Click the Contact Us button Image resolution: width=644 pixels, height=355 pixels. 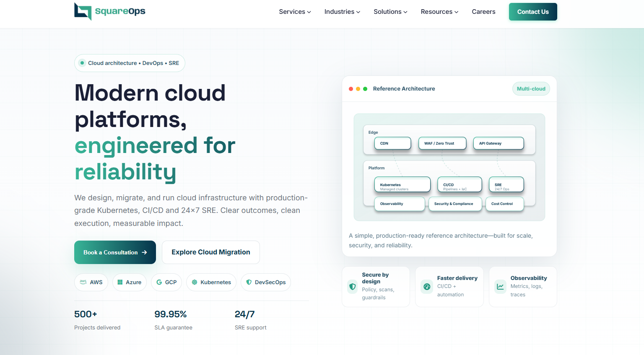[533, 12]
